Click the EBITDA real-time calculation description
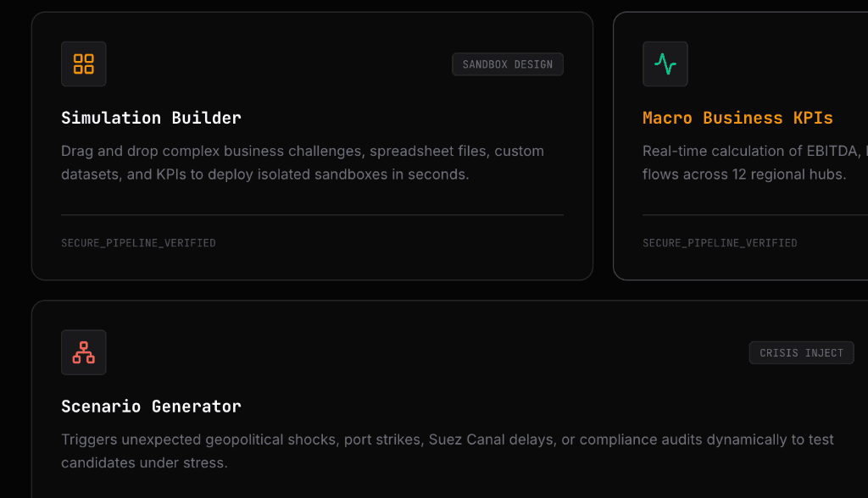Image resolution: width=868 pixels, height=498 pixels. 755,163
